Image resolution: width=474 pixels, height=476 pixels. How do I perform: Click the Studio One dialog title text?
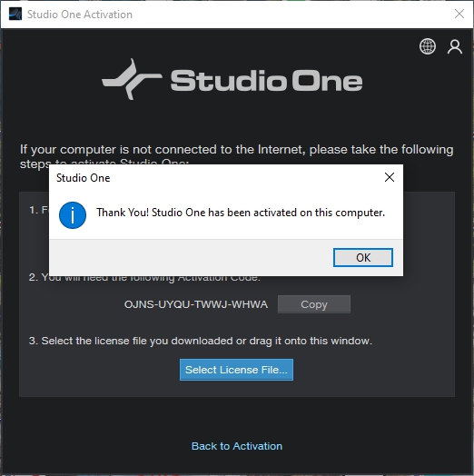pyautogui.click(x=84, y=178)
